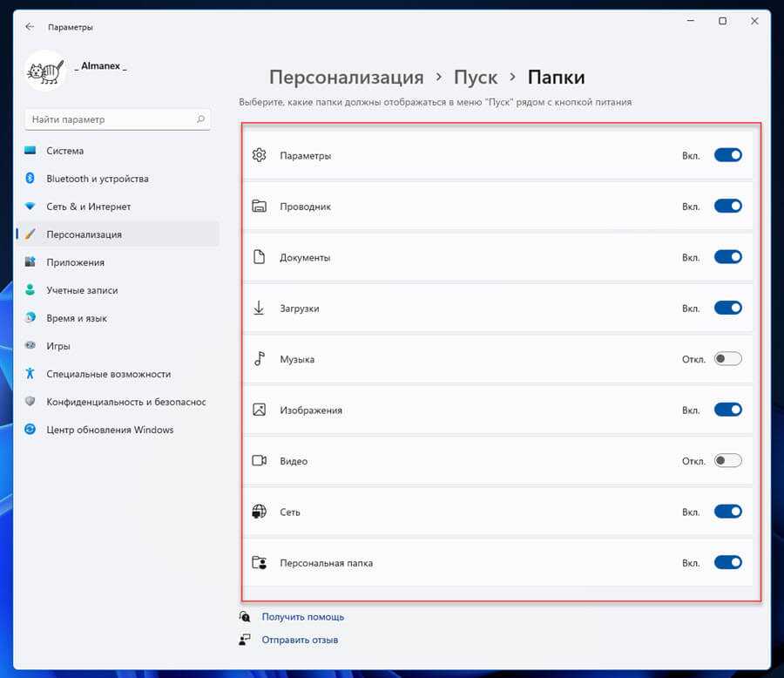
Task: Click the back arrow icon in title bar
Action: pyautogui.click(x=30, y=27)
